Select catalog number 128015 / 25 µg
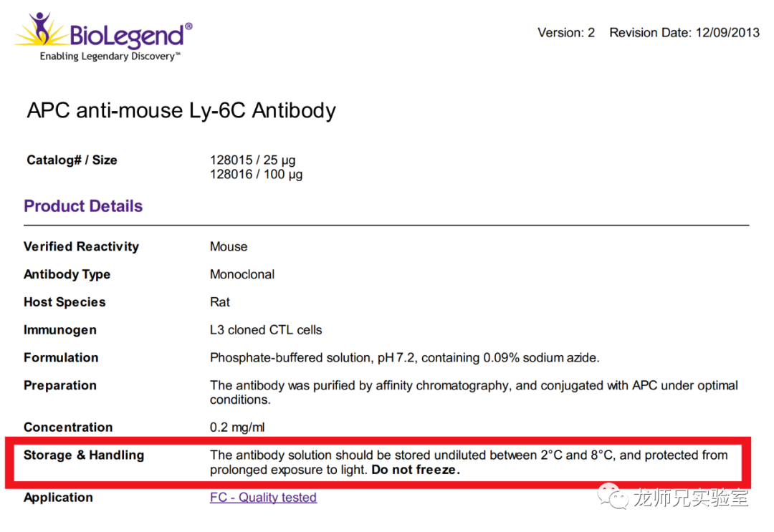Viewport: 774px width, 532px height. click(253, 160)
